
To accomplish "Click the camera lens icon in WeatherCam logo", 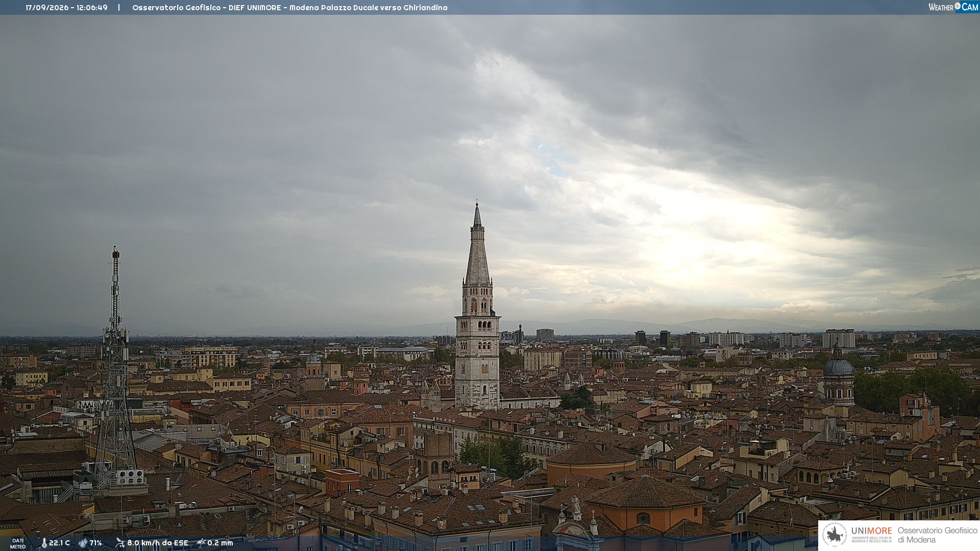I will click(x=958, y=6).
